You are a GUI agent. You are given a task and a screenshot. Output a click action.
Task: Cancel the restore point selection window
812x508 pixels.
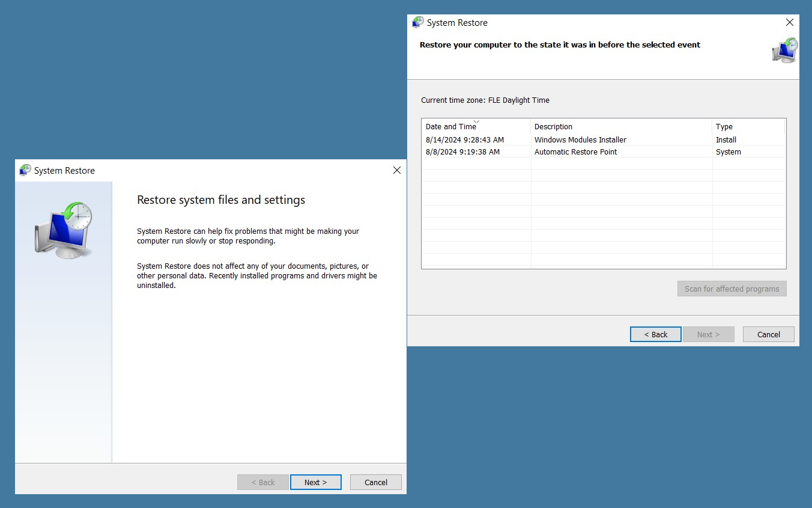[x=768, y=334]
